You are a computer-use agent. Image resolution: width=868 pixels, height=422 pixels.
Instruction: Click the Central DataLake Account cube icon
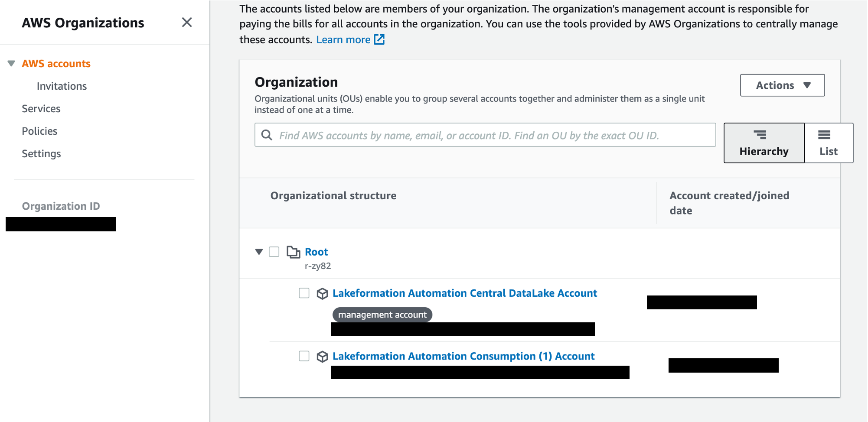click(322, 294)
